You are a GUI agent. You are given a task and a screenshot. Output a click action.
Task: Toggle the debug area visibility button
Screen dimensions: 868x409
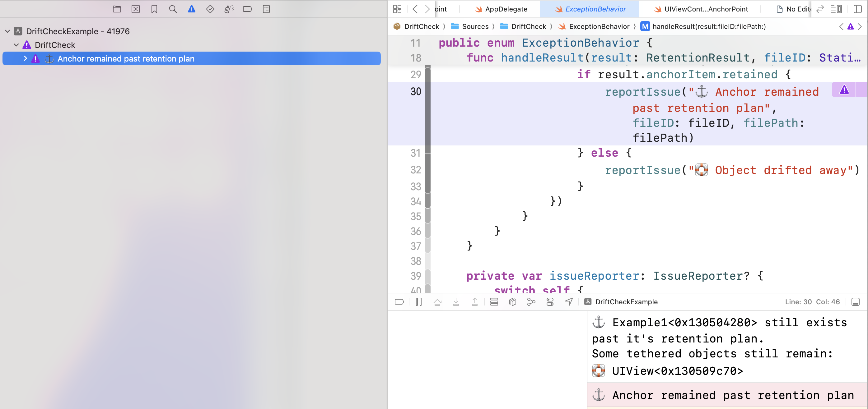[x=855, y=302]
